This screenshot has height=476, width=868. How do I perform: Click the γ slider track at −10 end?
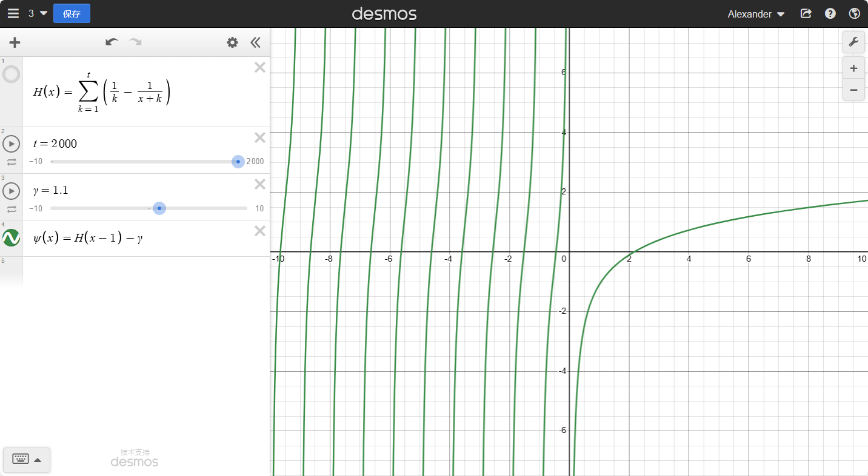tap(53, 208)
